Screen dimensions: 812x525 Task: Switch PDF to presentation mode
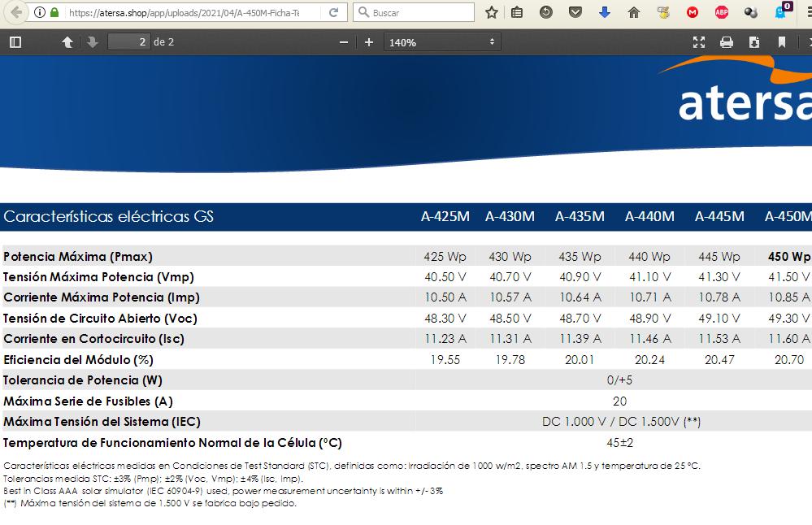coord(699,42)
